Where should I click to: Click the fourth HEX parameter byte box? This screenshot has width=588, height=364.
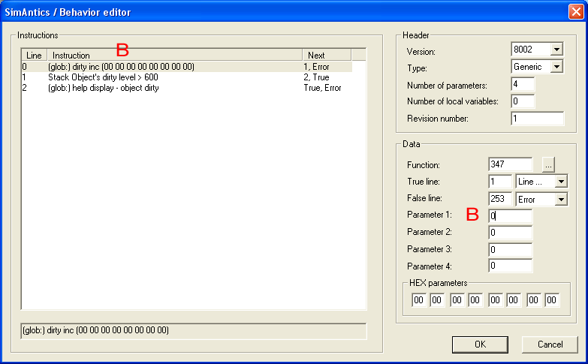[475, 300]
